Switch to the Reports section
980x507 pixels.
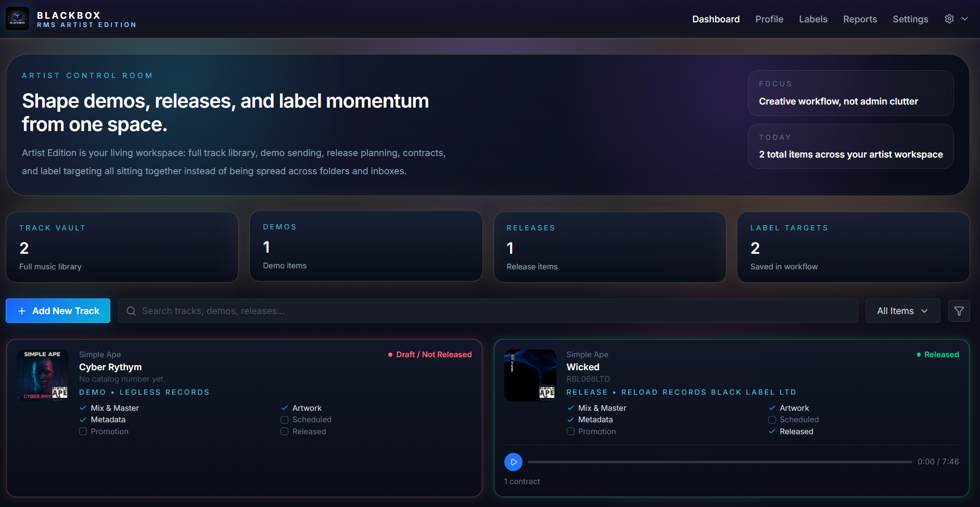click(x=860, y=19)
